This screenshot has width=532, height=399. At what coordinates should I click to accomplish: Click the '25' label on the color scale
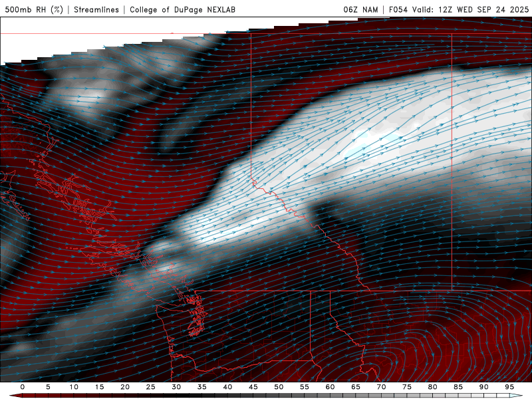coord(151,387)
